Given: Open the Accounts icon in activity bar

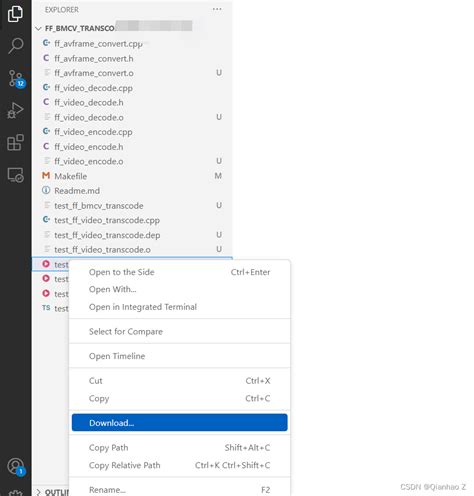Looking at the screenshot, I should [x=16, y=466].
